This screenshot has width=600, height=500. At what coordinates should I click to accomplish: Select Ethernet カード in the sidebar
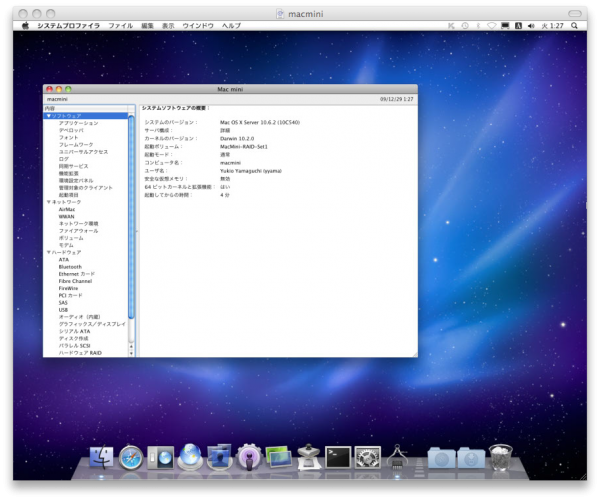point(77,274)
